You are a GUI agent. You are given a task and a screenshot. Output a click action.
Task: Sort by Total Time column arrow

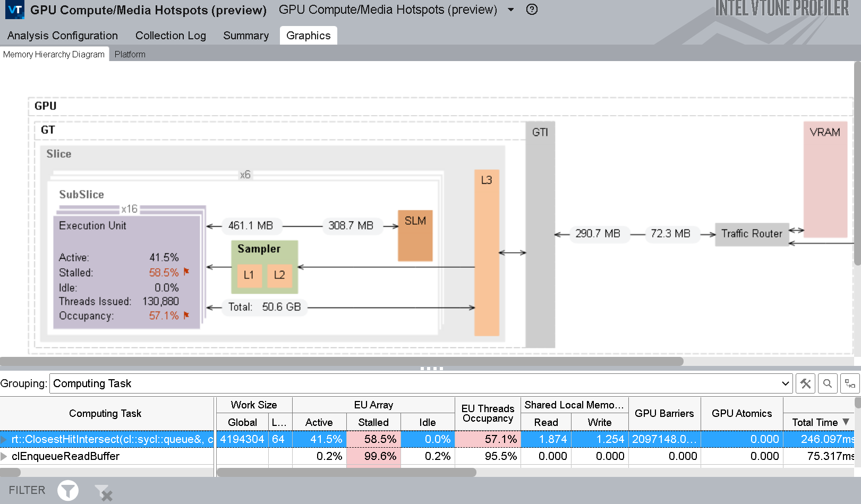point(846,422)
